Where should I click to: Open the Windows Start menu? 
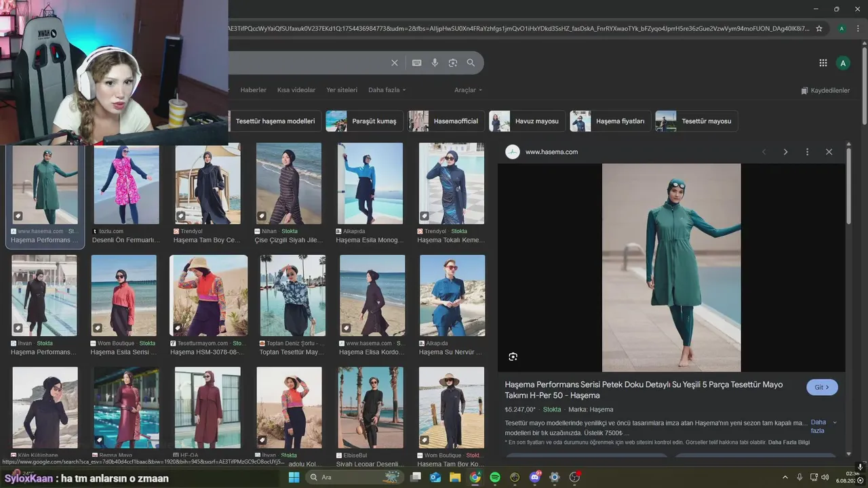pyautogui.click(x=294, y=477)
